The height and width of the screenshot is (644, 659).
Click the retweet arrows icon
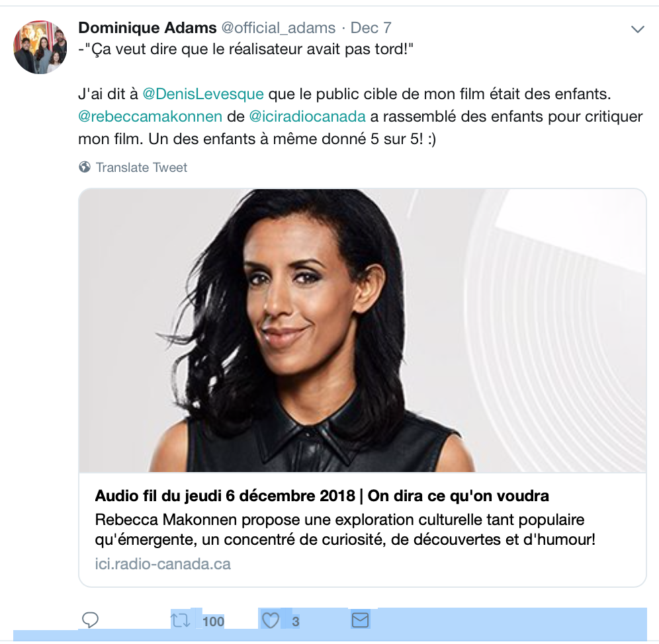coord(181,620)
